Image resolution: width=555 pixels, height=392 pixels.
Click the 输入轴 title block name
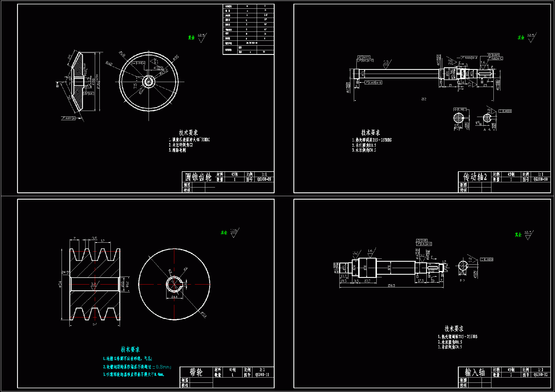click(475, 372)
